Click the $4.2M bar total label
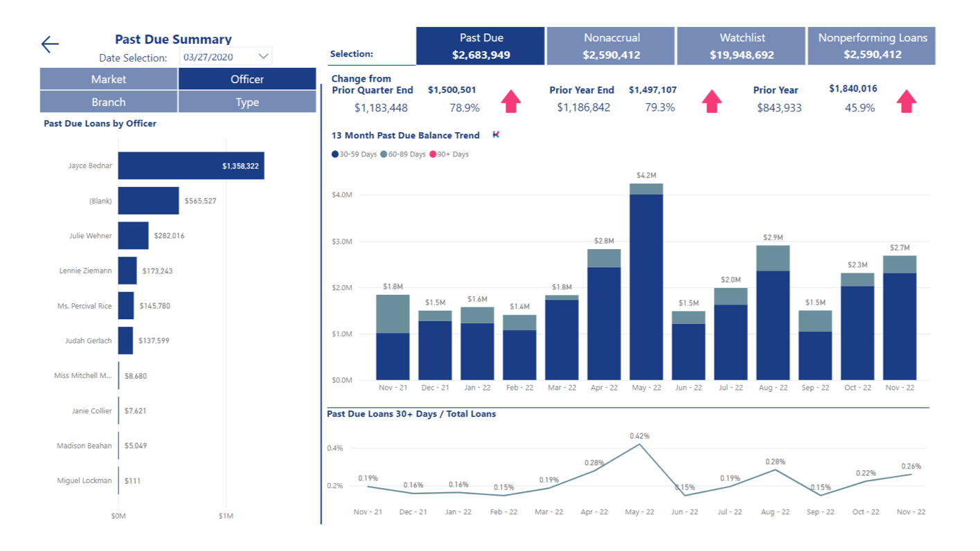 point(646,176)
